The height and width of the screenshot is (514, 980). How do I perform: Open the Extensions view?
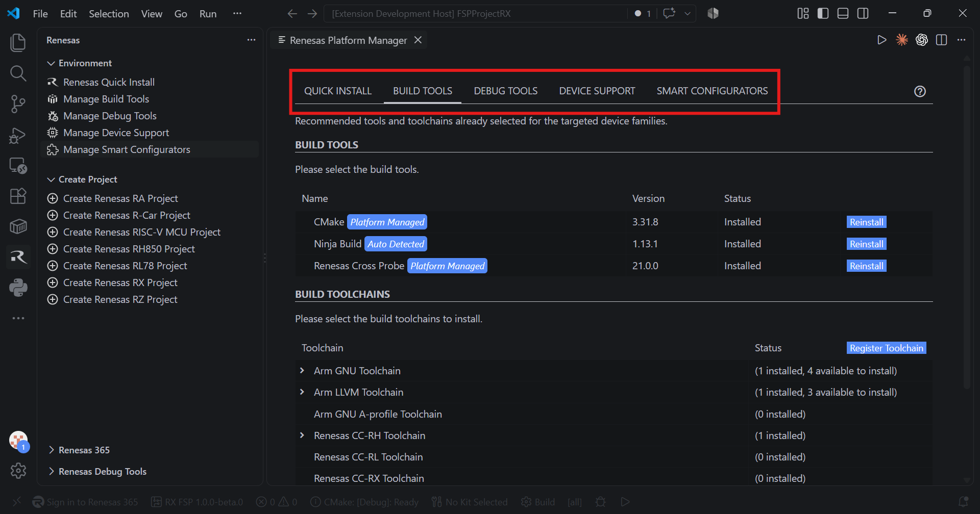coord(18,196)
